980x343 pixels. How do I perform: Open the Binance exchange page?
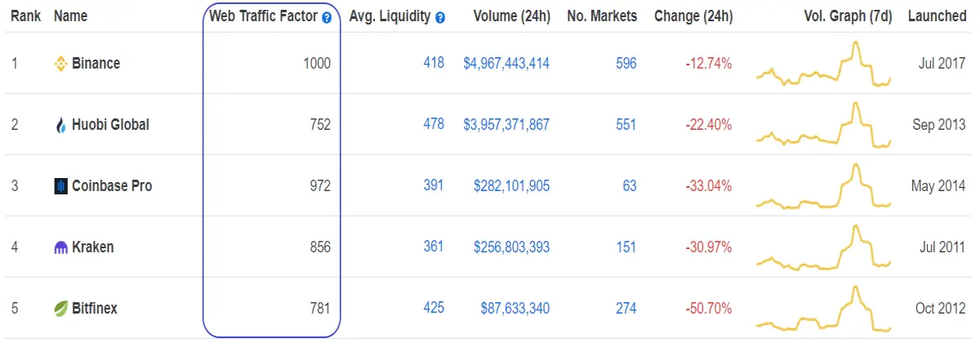96,63
